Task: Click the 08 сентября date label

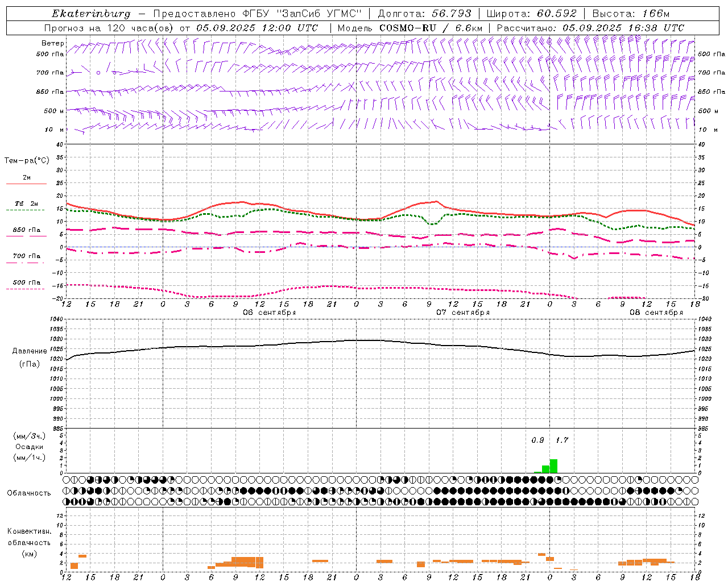Action: click(x=656, y=313)
